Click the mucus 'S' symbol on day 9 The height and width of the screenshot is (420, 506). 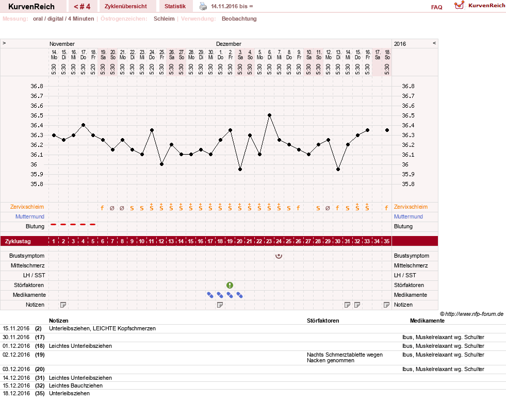pos(132,208)
